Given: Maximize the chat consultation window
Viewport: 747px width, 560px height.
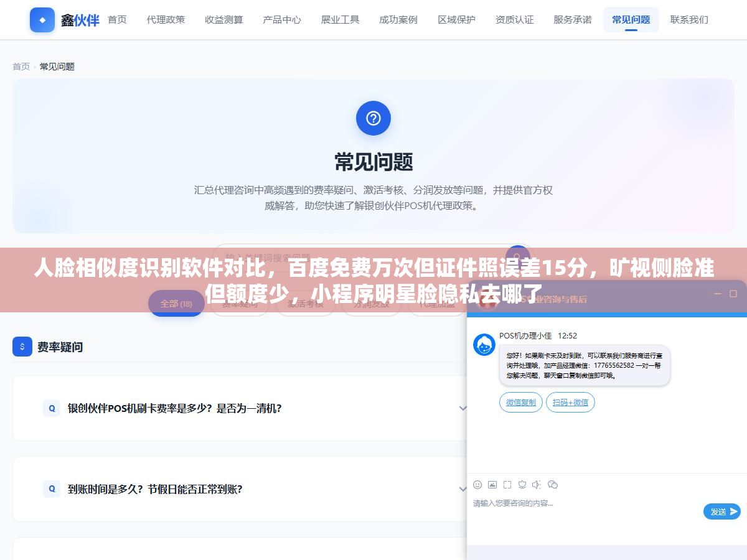Looking at the screenshot, I should [x=735, y=294].
